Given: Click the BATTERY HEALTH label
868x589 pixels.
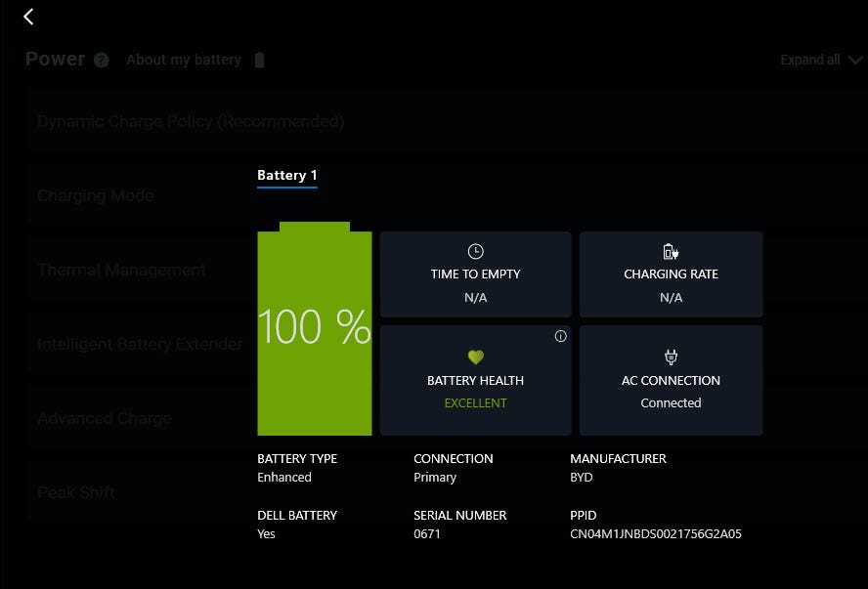Looking at the screenshot, I should pos(475,381).
